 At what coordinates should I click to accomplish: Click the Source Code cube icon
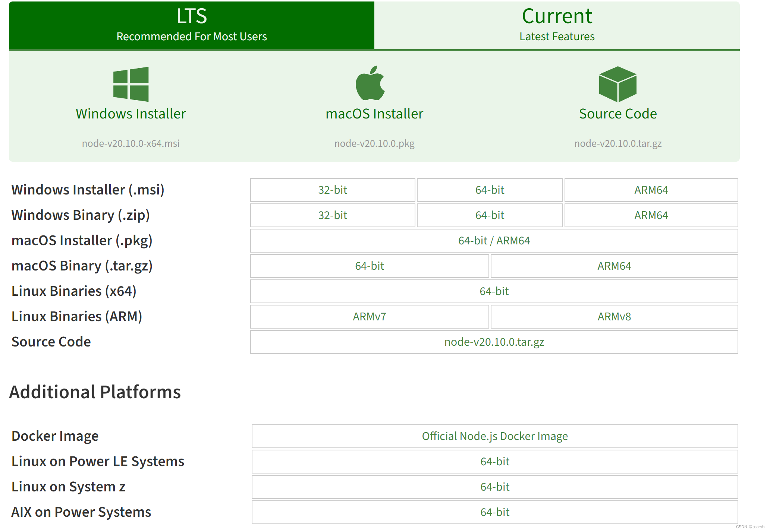click(617, 84)
